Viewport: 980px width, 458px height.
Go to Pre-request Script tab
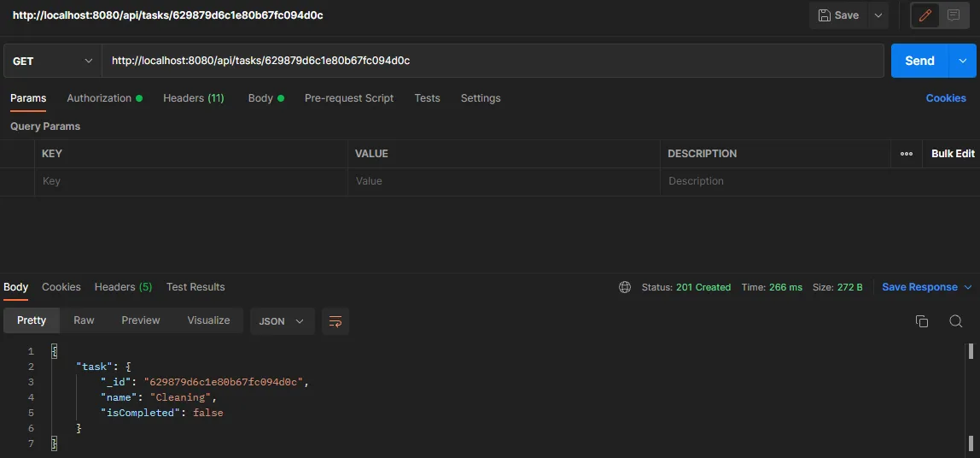pyautogui.click(x=349, y=98)
